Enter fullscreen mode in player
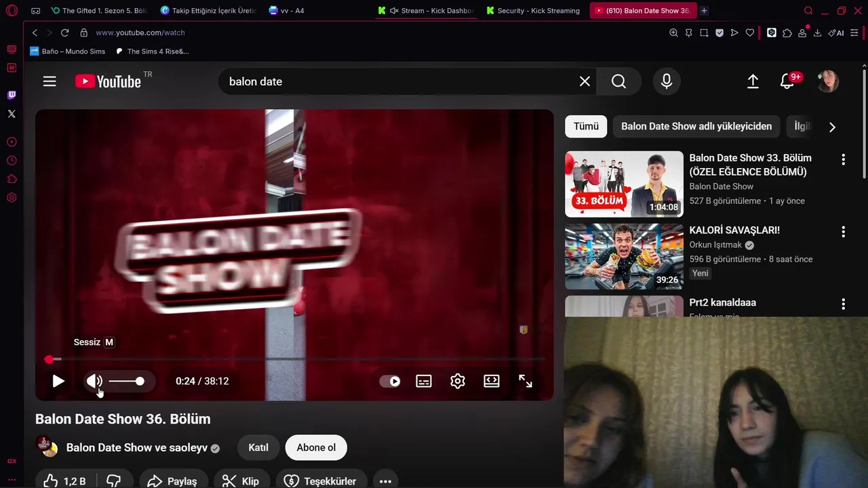The height and width of the screenshot is (488, 868). pos(526,381)
